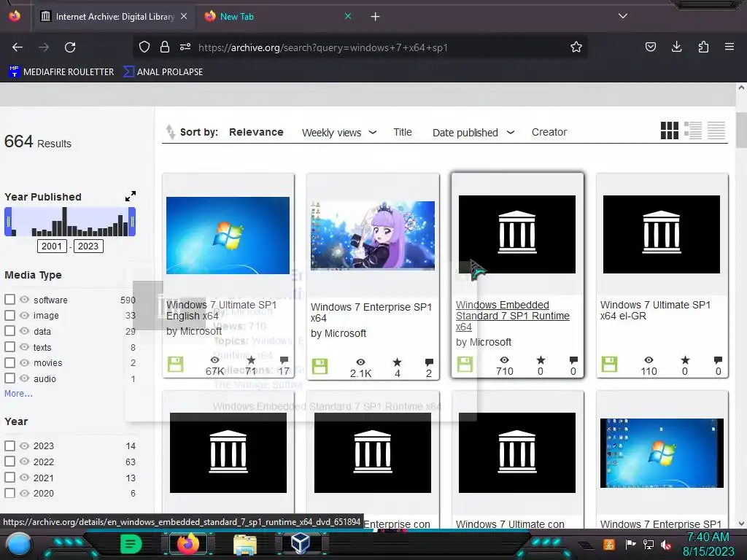Open the green notes app in taskbar

[131, 544]
